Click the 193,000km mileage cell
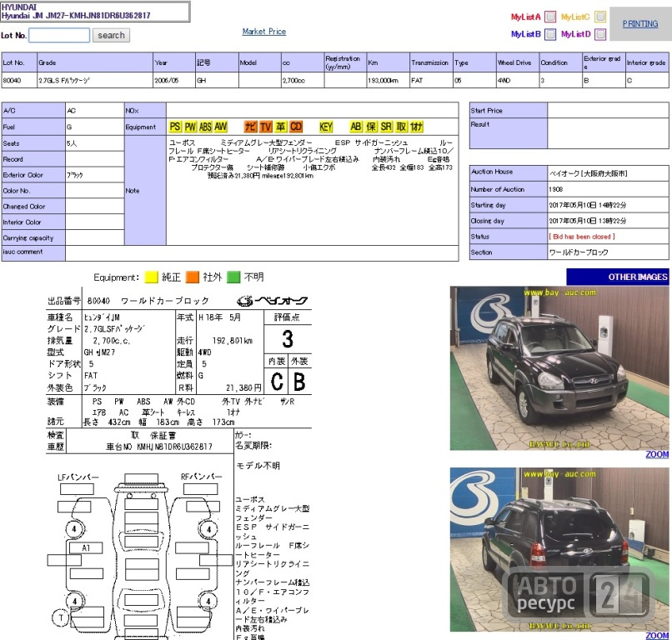This screenshot has width=672, height=640. point(388,81)
